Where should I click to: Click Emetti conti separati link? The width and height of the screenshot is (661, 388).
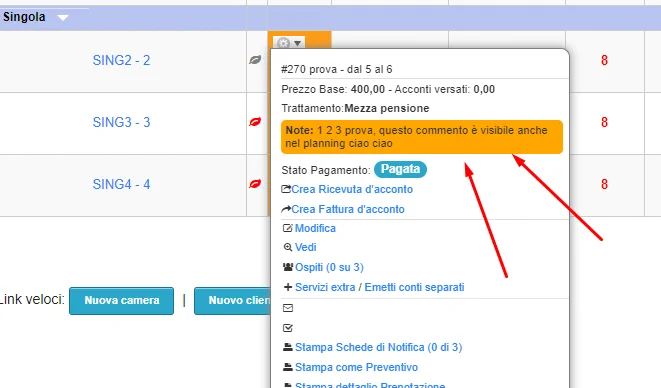[414, 287]
